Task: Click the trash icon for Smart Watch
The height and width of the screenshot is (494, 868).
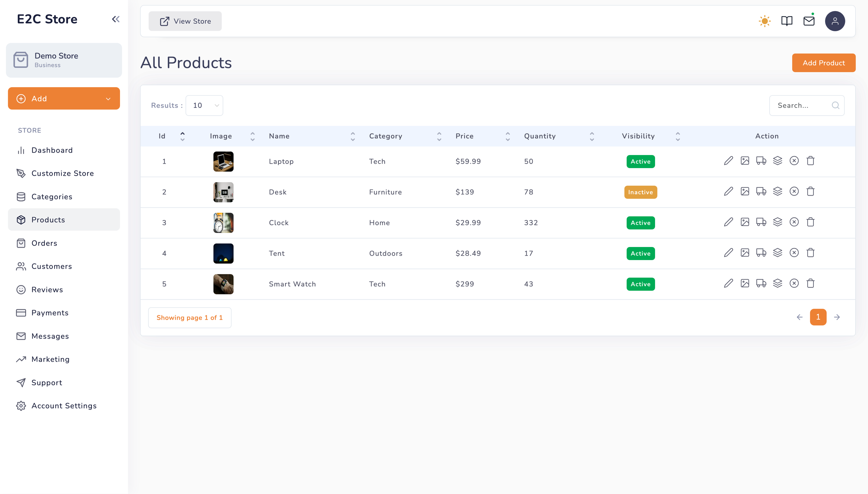Action: (810, 283)
